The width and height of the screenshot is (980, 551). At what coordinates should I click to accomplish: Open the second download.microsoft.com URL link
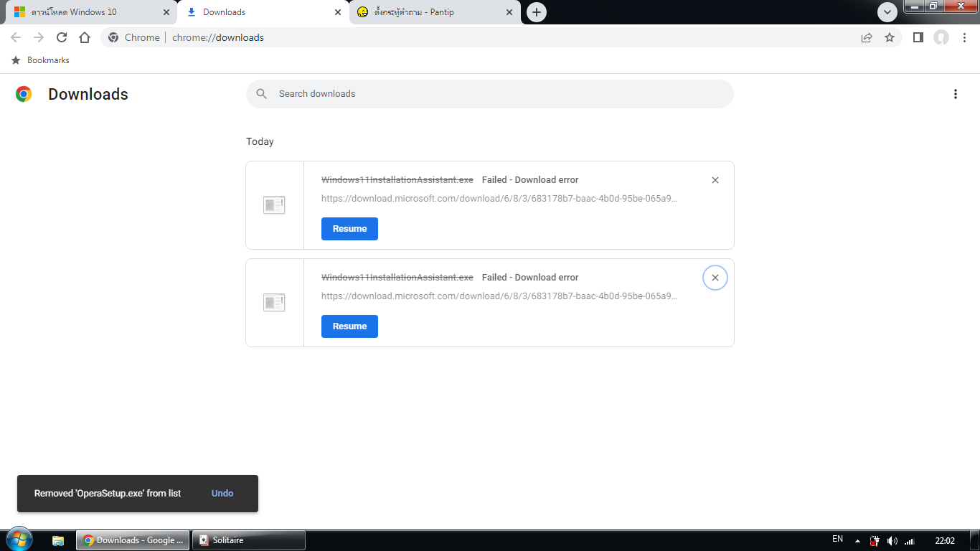tap(499, 296)
